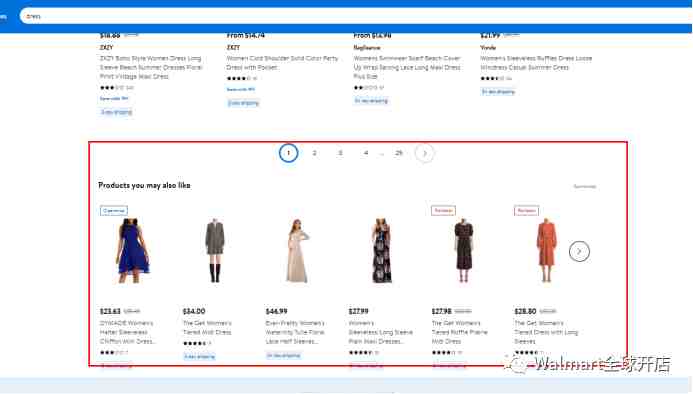Open the orange long sleeve dress image

pos(547,250)
